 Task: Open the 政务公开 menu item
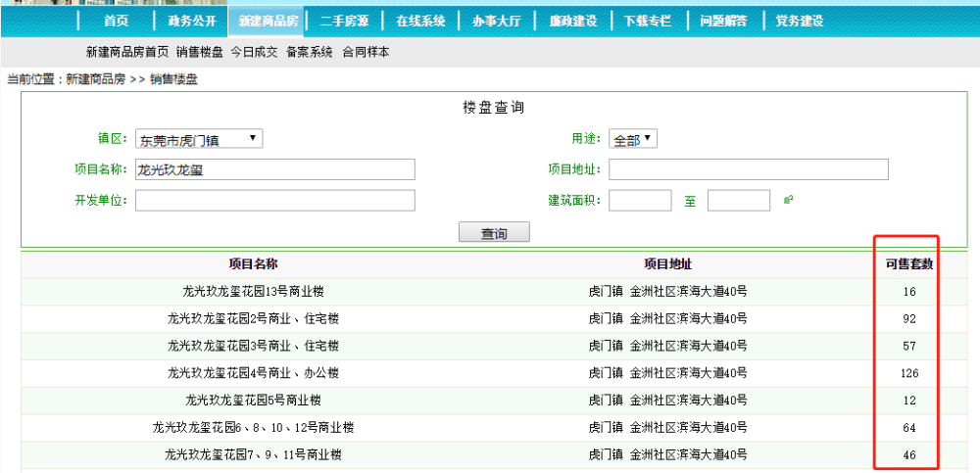(x=192, y=21)
